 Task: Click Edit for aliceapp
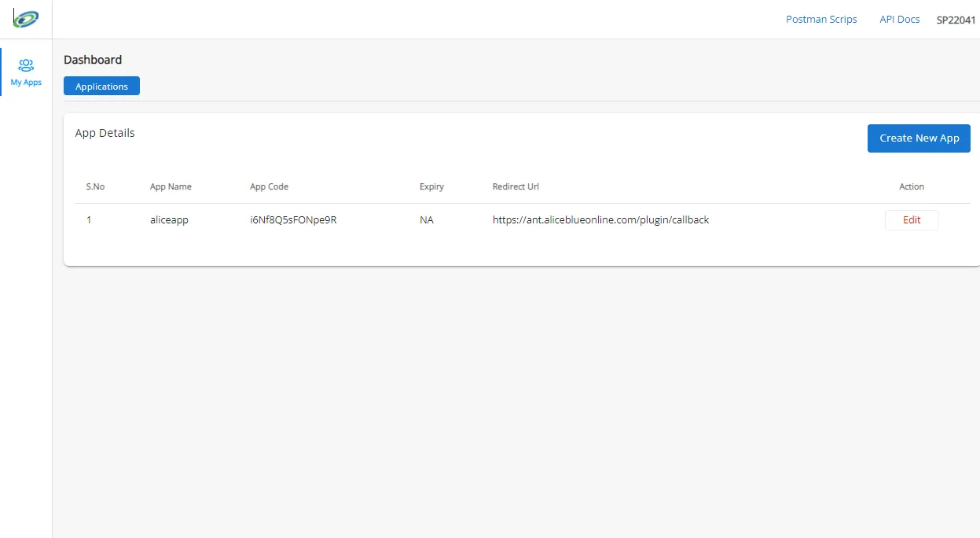tap(911, 220)
